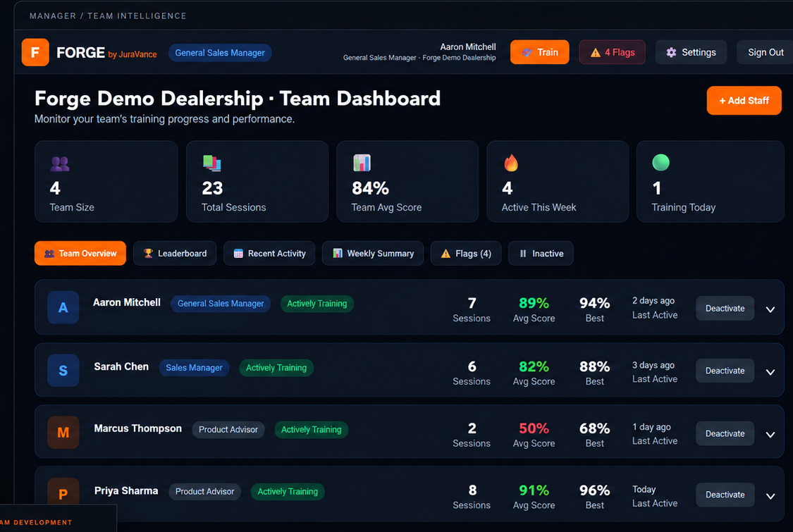
Task: Click Sarah Chen's S avatar
Action: tap(63, 371)
